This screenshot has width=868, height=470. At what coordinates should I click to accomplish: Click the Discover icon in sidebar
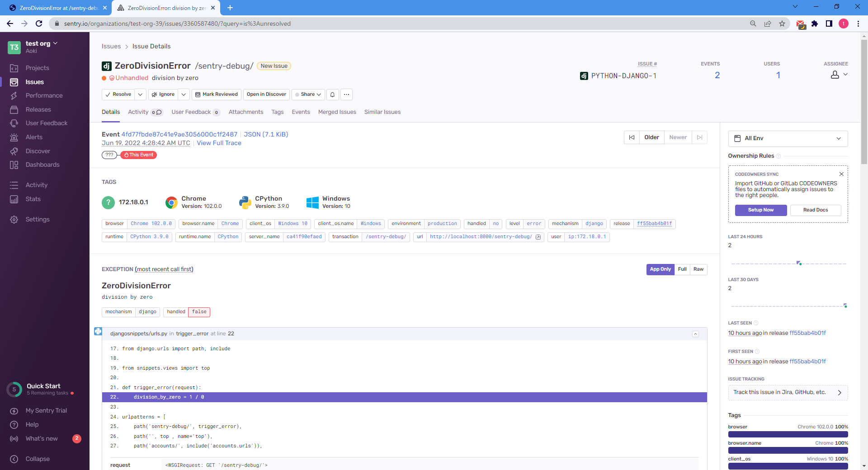click(14, 151)
